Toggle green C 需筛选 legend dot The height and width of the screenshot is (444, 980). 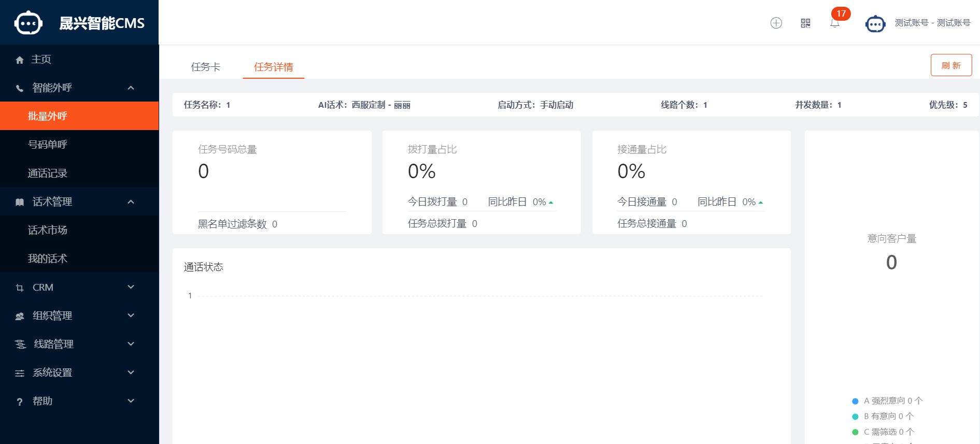855,432
